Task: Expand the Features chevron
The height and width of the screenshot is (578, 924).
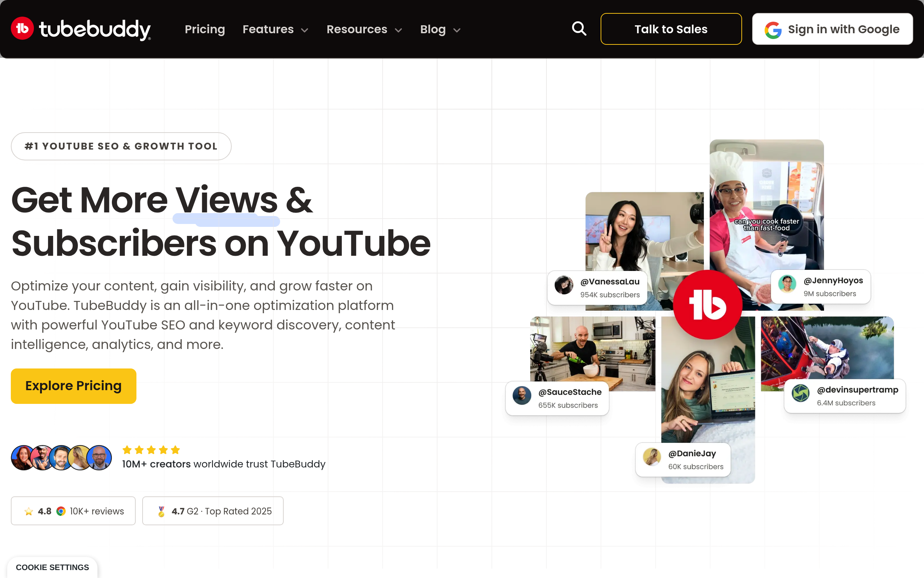Action: 305,30
